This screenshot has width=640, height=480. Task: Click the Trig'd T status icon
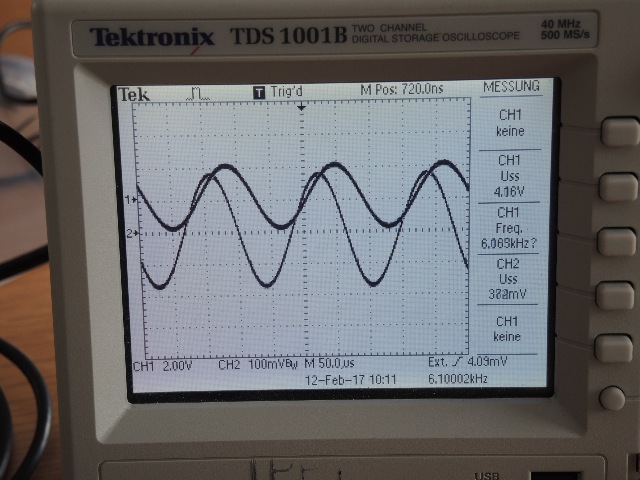point(259,93)
